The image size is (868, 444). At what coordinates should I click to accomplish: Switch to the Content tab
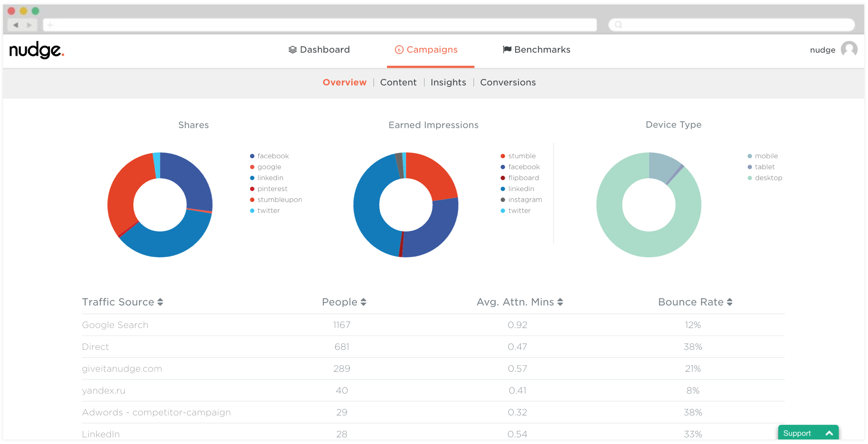point(398,82)
